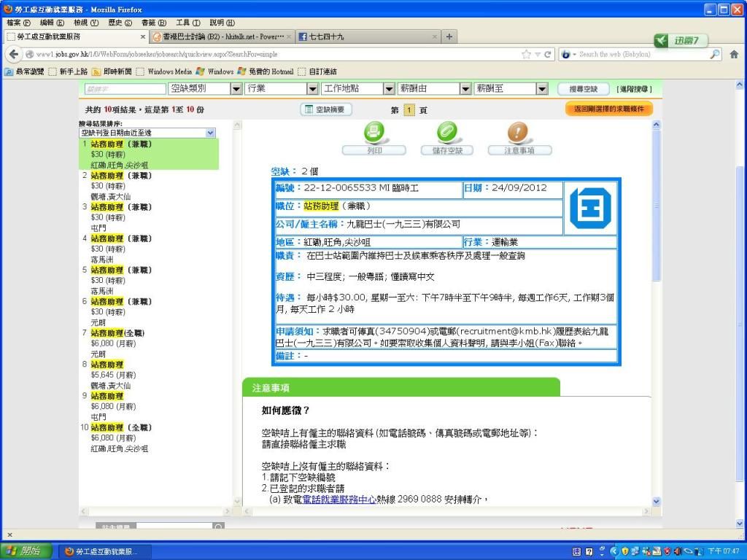747x560 pixels.
Task: Click the taskbar clock 下午 07:47
Action: [724, 551]
